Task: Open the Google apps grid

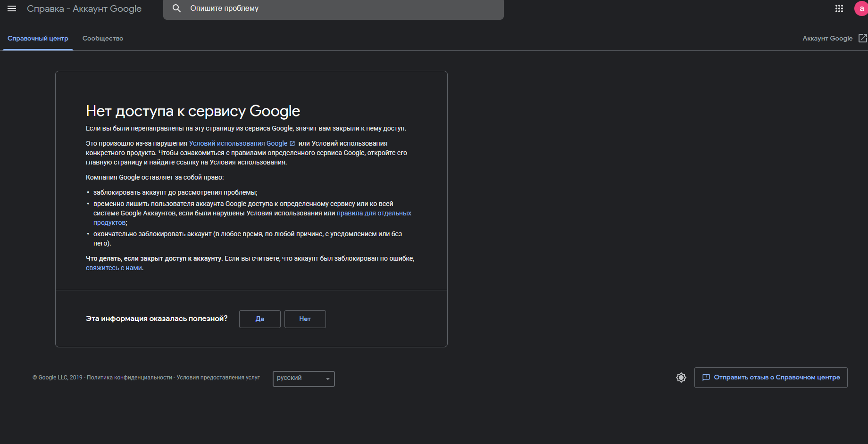Action: (x=839, y=8)
